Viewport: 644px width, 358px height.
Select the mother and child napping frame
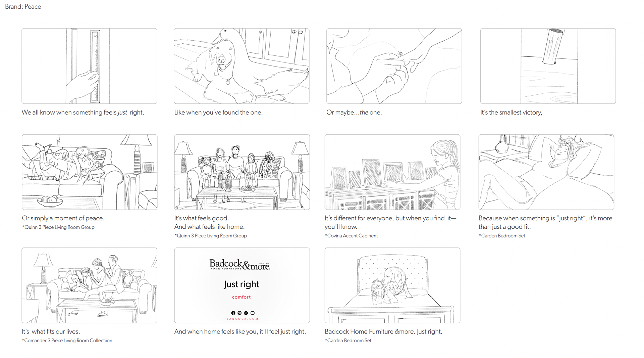pyautogui.click(x=90, y=172)
